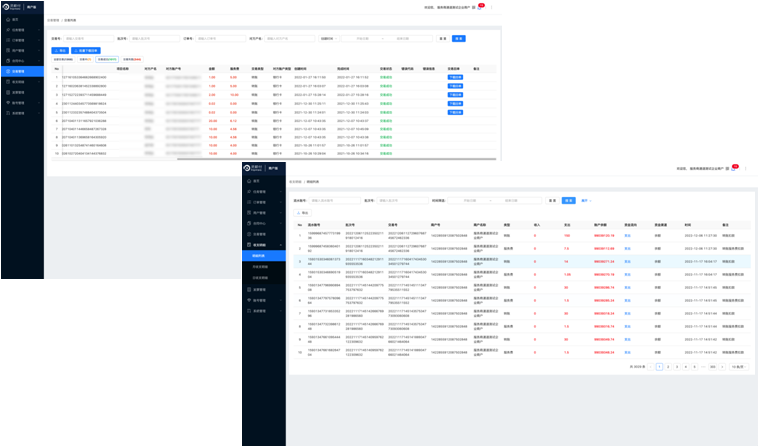Open 发票管理 in the upper window sidebar
This screenshot has width=759, height=447.
(22, 92)
